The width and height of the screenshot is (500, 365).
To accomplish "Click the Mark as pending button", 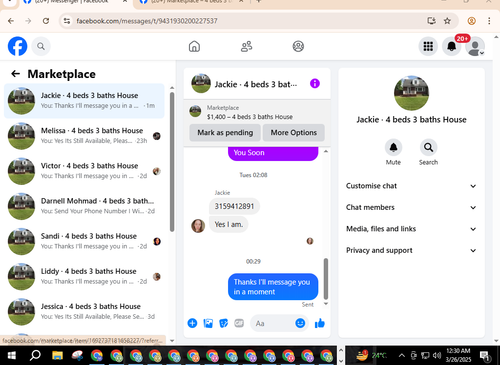I will [x=225, y=133].
